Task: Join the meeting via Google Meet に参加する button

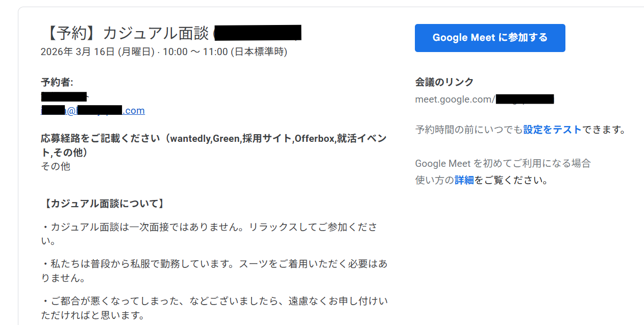Action: (490, 38)
